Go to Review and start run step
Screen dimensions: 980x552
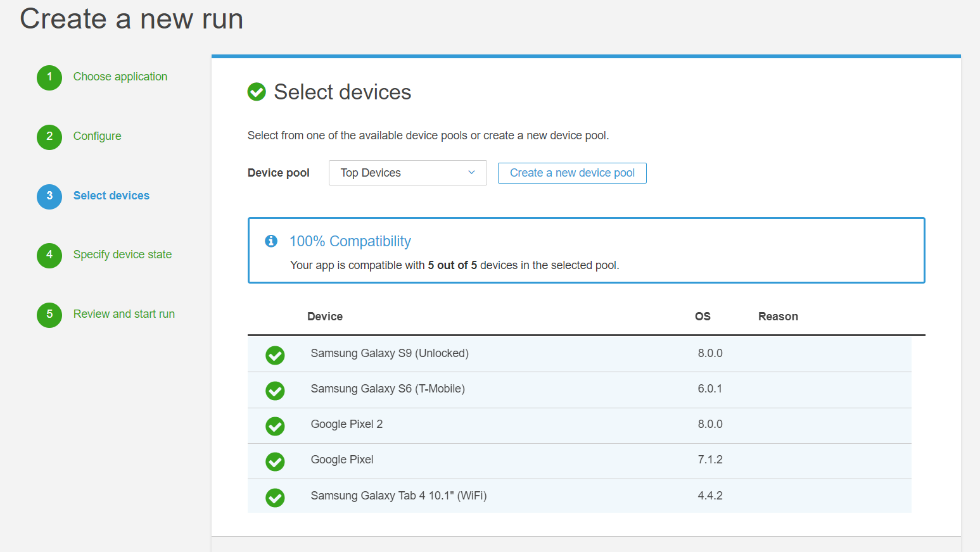(124, 314)
